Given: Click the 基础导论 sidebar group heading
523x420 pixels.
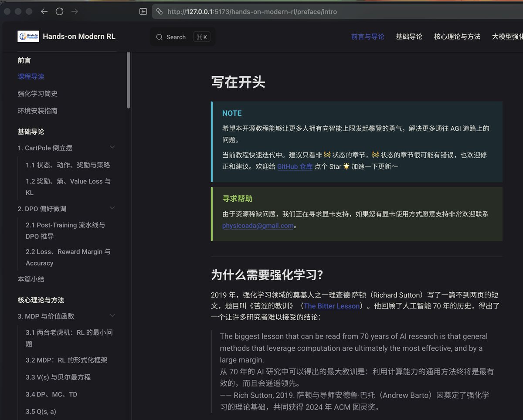Looking at the screenshot, I should coord(31,132).
